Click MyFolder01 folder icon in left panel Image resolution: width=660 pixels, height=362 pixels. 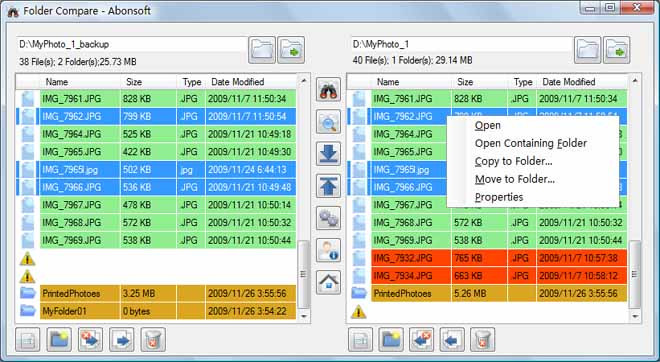pos(27,311)
